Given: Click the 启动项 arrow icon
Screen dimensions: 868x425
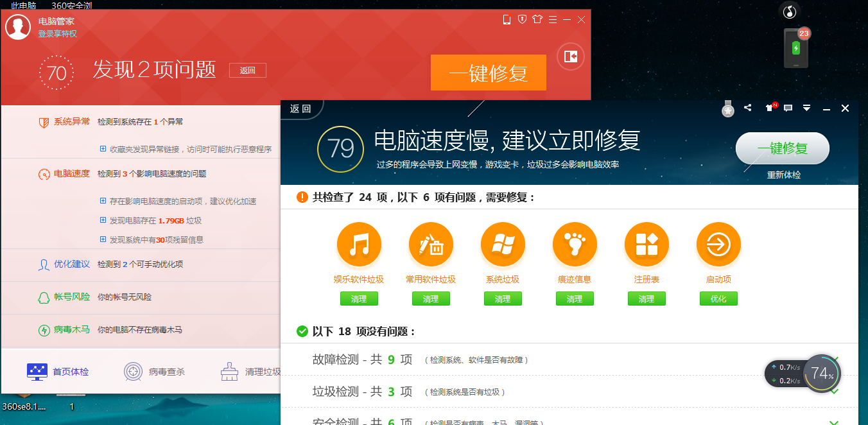Looking at the screenshot, I should click(x=718, y=245).
